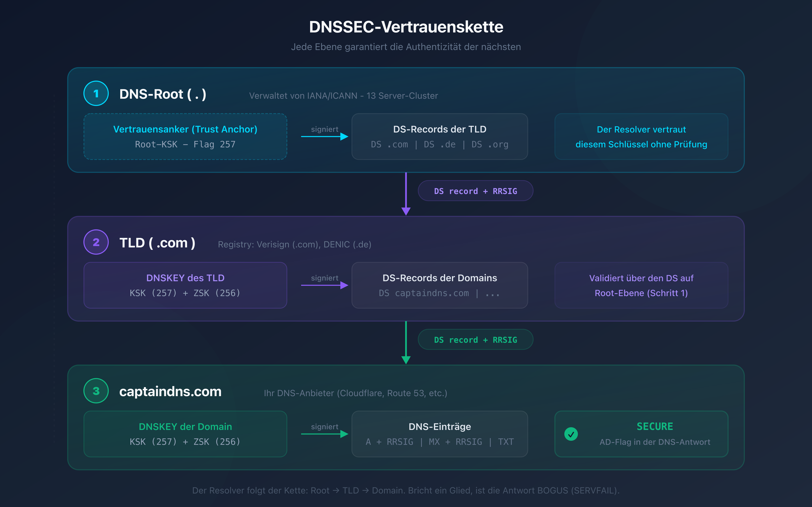Click the DNSSEC-Vertrauenskette title

pyautogui.click(x=406, y=27)
